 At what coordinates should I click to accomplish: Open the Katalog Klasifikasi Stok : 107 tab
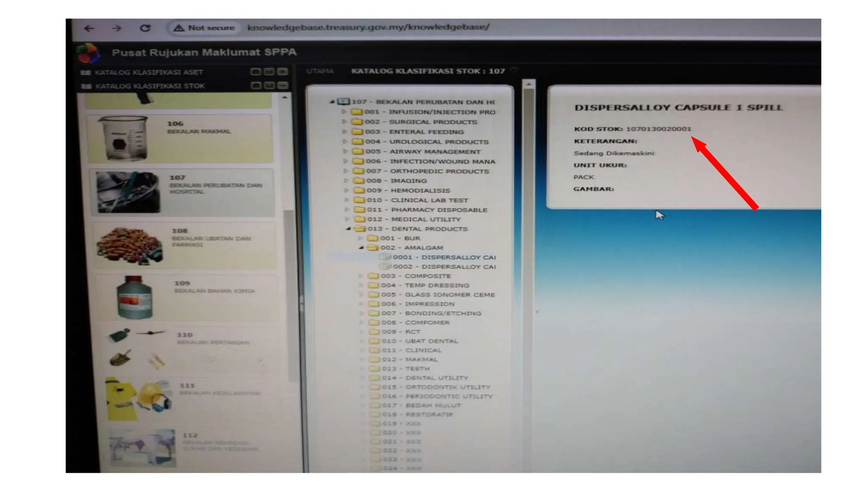pyautogui.click(x=428, y=71)
